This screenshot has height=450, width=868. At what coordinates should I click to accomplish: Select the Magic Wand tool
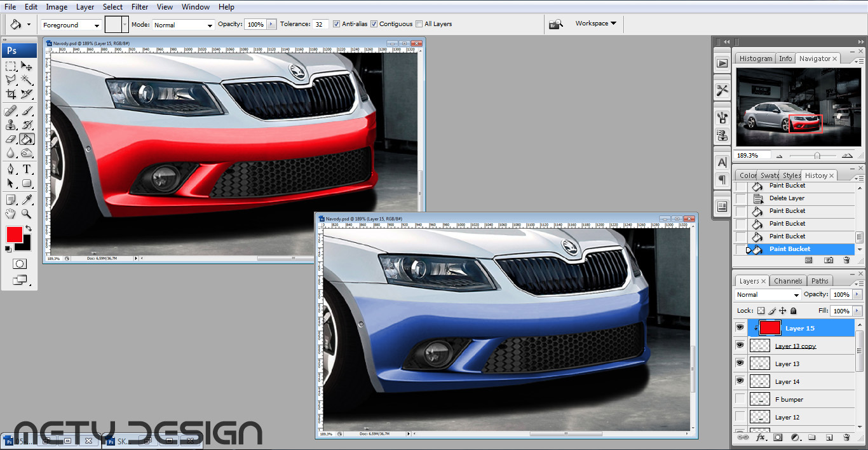(x=27, y=80)
